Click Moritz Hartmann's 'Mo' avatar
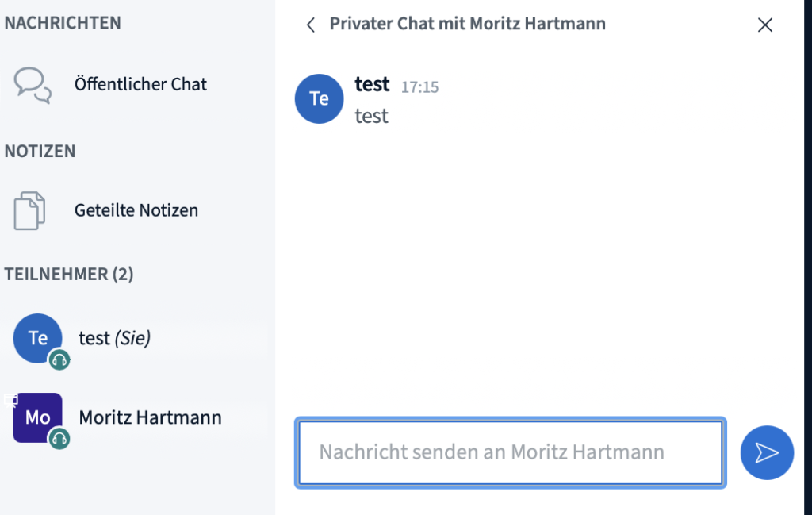Screen dimensions: 812x515 tap(38, 417)
